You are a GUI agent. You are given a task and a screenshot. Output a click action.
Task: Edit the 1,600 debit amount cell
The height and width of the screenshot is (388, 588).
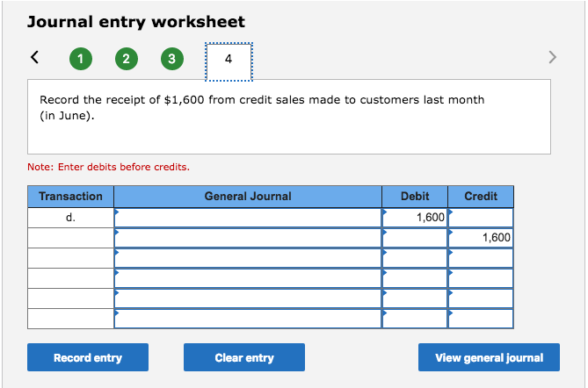click(415, 218)
